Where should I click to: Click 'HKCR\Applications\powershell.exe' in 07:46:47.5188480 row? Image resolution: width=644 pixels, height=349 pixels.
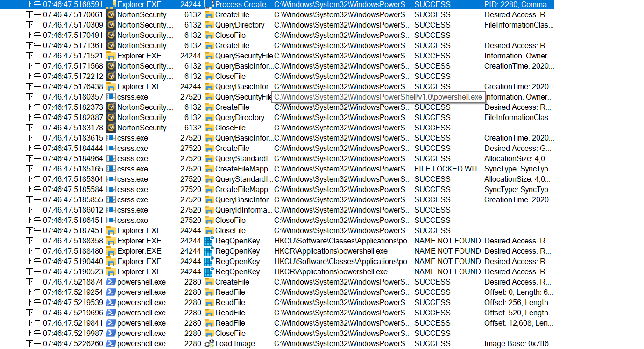331,251
